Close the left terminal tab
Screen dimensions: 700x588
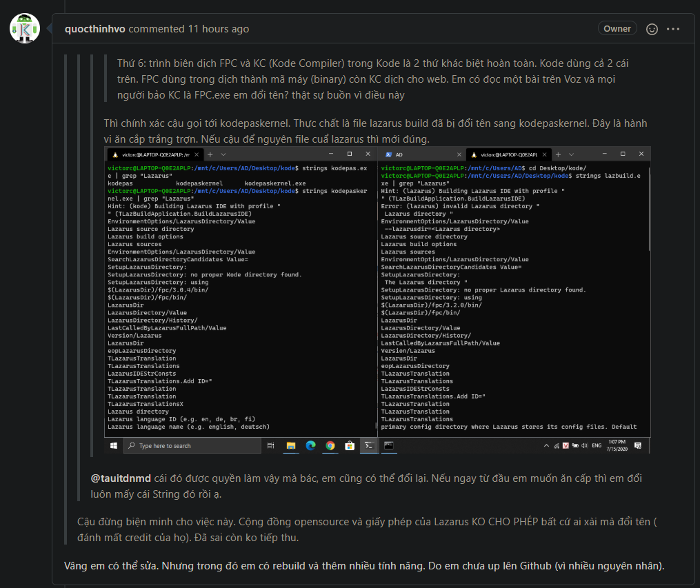click(197, 155)
